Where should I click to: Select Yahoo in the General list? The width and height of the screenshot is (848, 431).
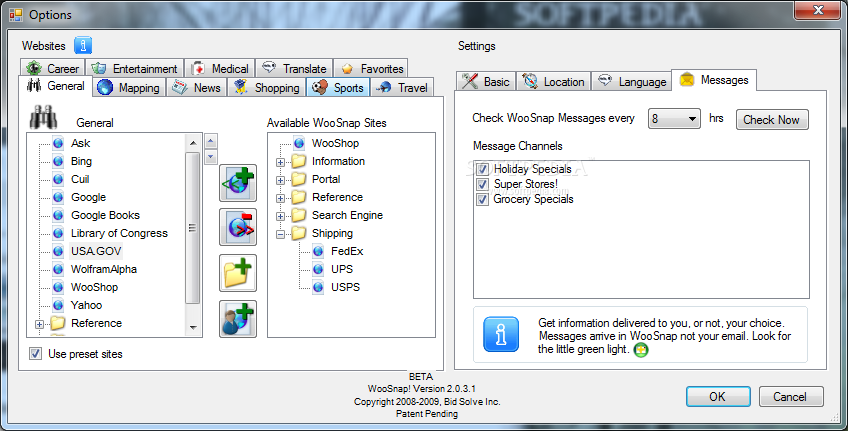pyautogui.click(x=87, y=305)
